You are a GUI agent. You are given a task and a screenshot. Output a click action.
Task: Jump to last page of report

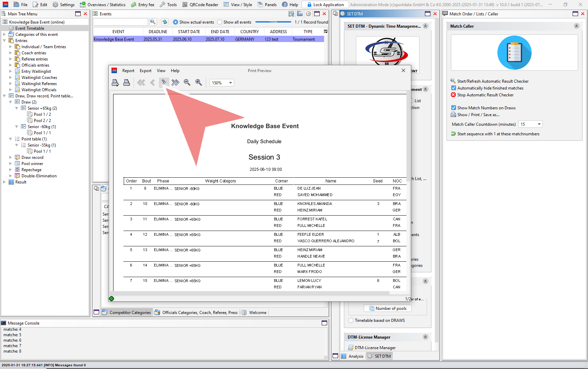tap(175, 83)
